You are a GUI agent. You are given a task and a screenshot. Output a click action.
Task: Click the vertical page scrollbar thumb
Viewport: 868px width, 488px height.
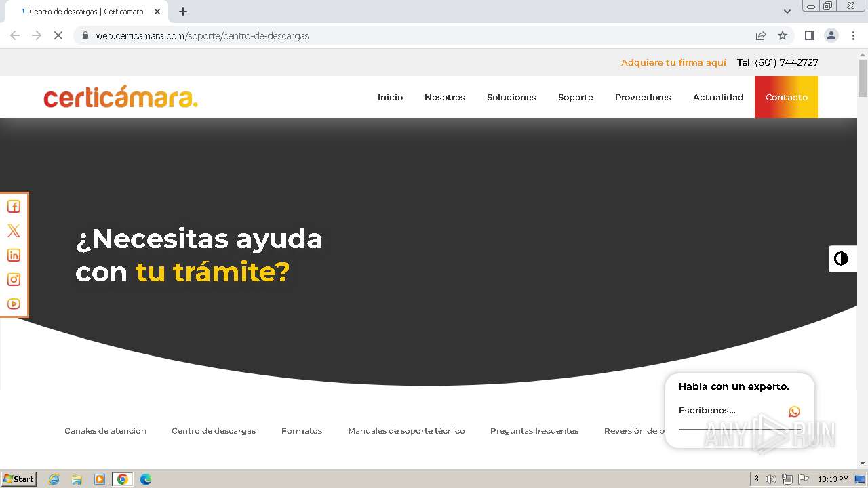coord(863,78)
